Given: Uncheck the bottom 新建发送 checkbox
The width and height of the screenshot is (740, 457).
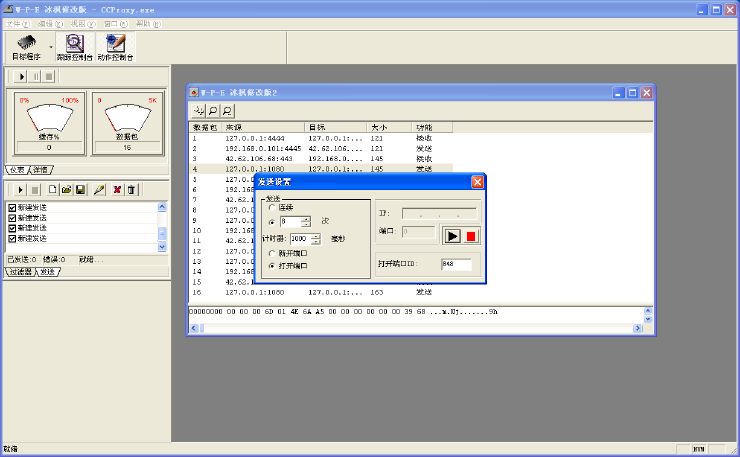Looking at the screenshot, I should click(x=12, y=239).
